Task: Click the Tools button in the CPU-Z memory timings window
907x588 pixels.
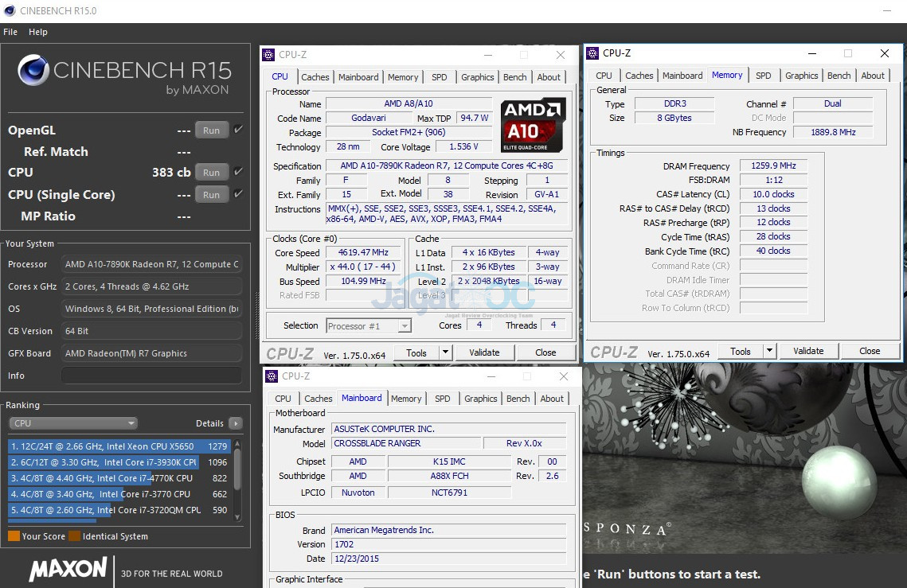Action: 740,350
